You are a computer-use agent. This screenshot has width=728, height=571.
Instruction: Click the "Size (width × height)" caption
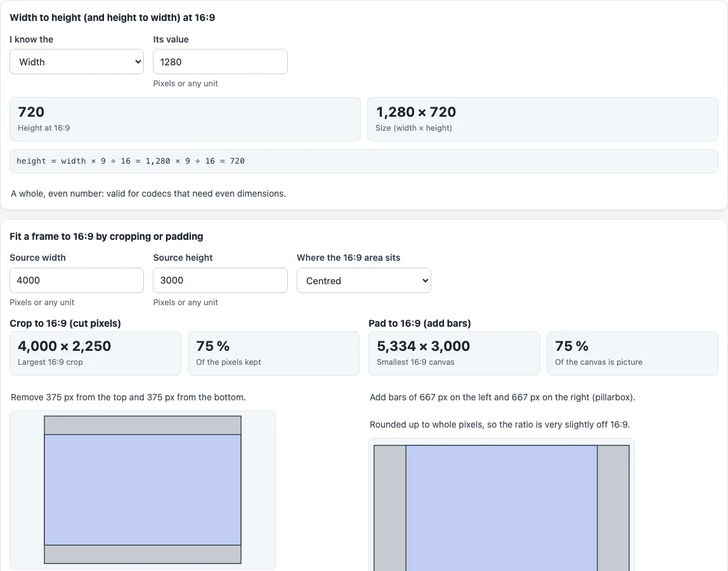point(413,128)
